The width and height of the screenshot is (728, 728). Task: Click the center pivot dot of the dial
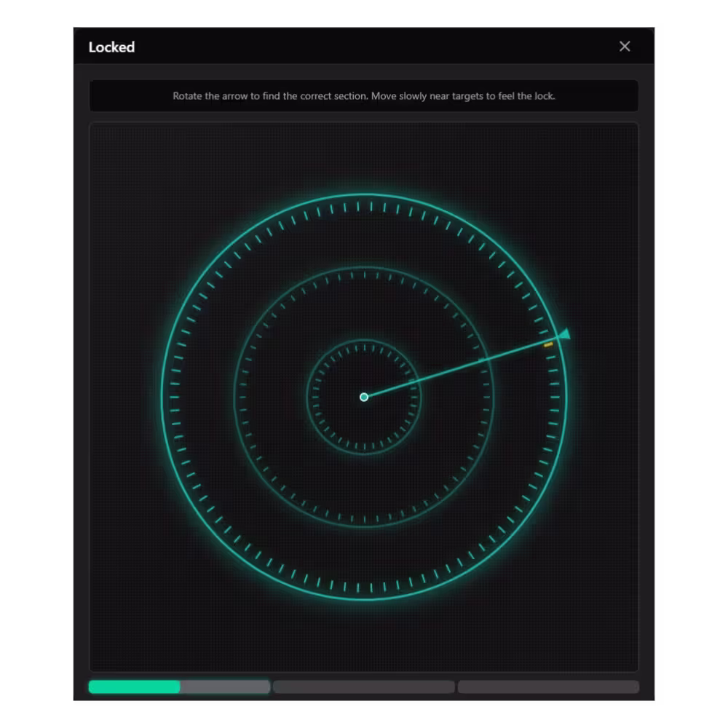coord(364,397)
